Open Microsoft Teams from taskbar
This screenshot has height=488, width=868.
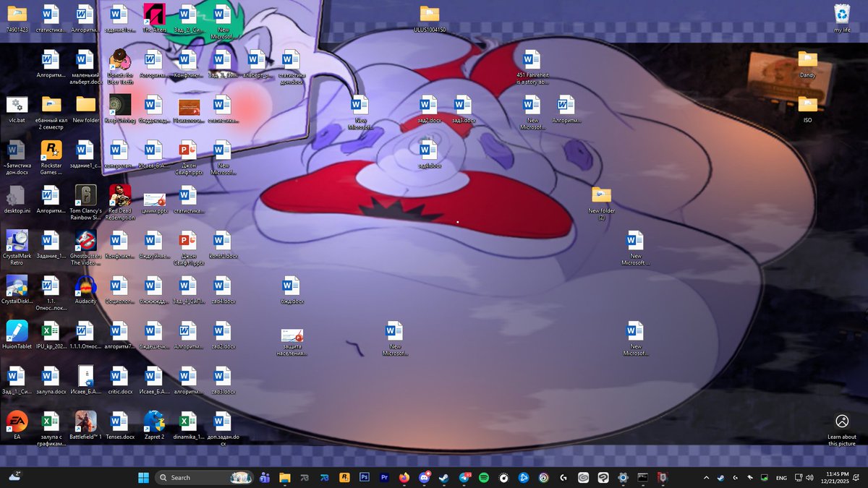click(x=265, y=477)
